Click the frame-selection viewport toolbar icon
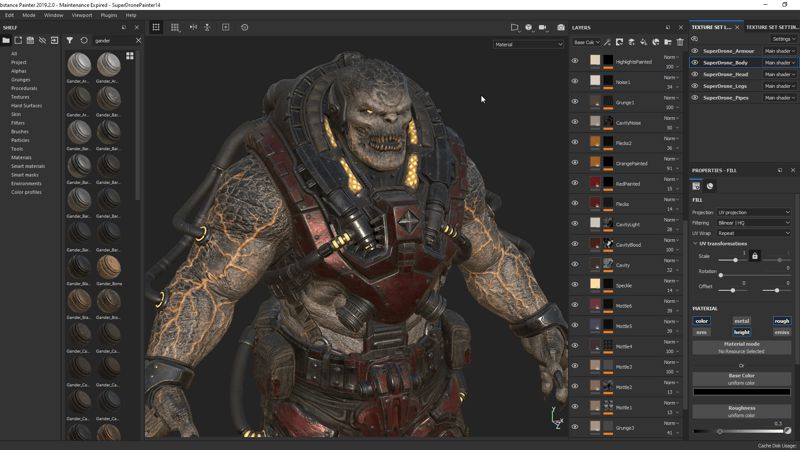800x450 pixels. pyautogui.click(x=156, y=27)
